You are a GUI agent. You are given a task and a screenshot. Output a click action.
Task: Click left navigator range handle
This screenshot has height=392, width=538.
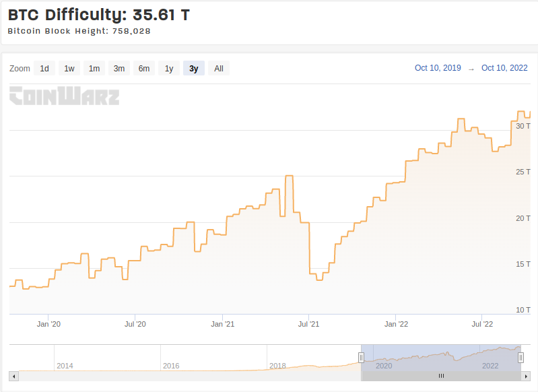tap(361, 358)
